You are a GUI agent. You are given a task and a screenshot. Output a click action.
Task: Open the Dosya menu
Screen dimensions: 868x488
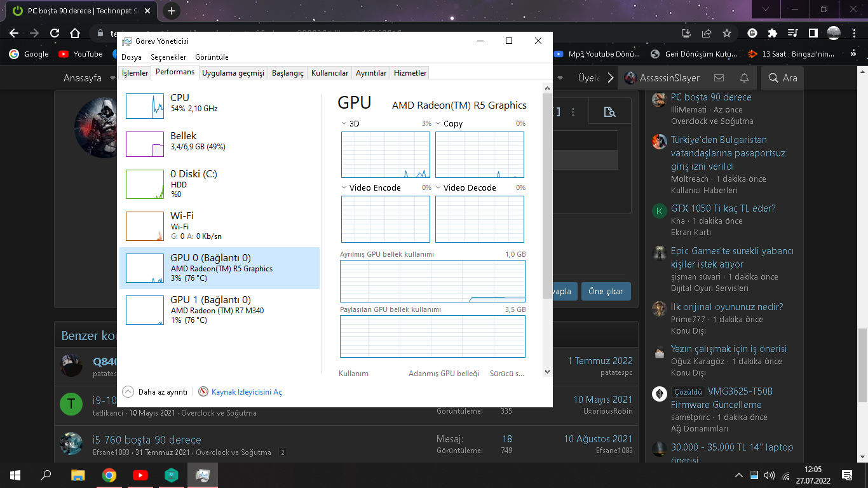point(132,57)
